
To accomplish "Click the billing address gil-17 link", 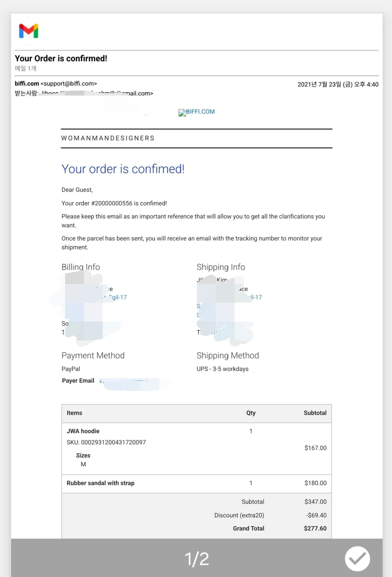I will click(x=118, y=297).
